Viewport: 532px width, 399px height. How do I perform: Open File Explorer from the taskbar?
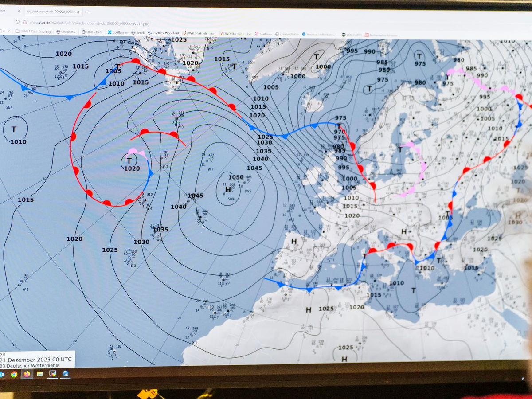[40, 374]
